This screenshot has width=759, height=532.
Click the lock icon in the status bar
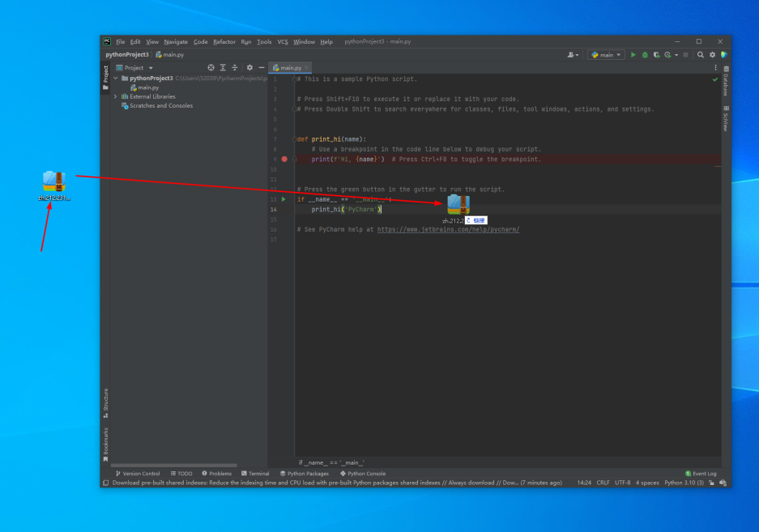click(711, 483)
